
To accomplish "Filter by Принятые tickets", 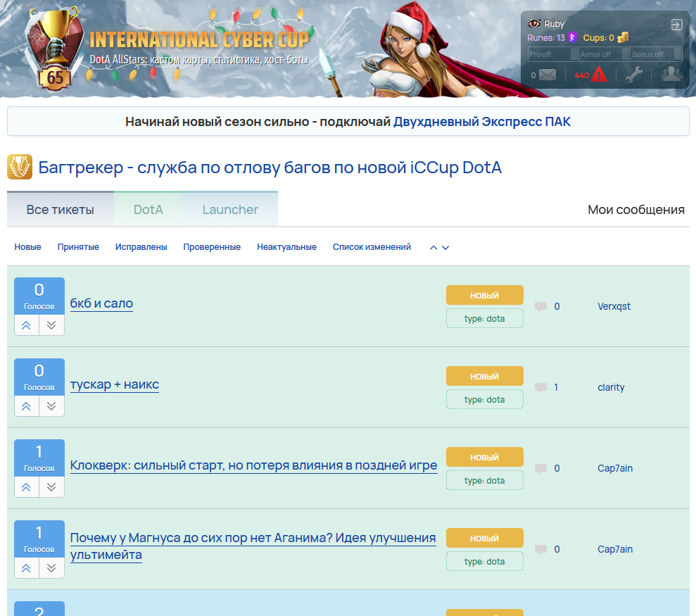I will point(78,247).
